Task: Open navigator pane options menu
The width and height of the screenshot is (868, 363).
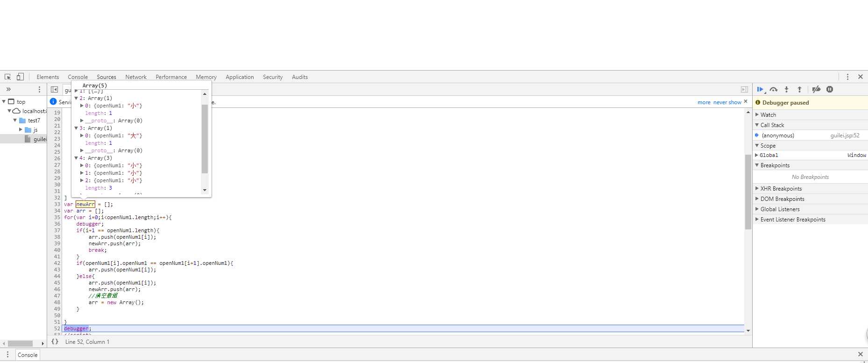Action: [39, 89]
